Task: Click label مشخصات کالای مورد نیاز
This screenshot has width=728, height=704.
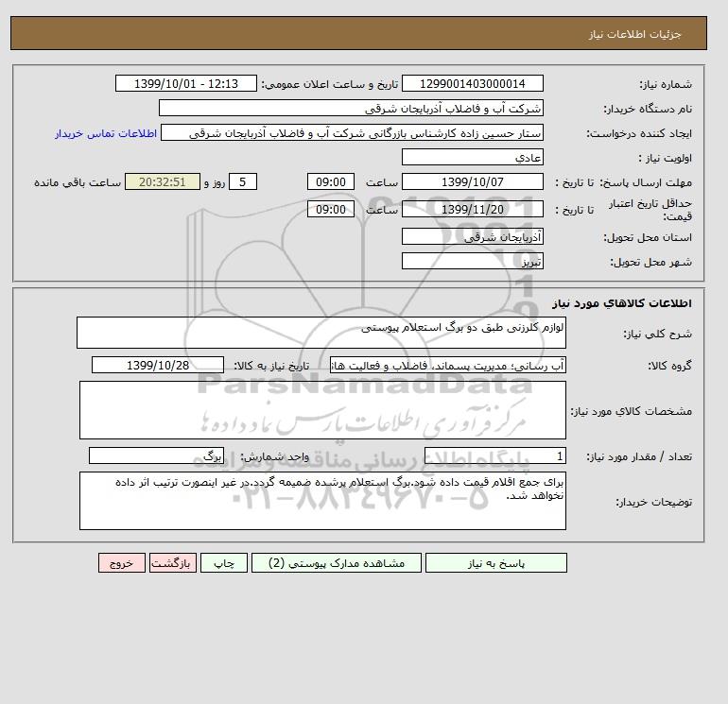Action: [632, 411]
